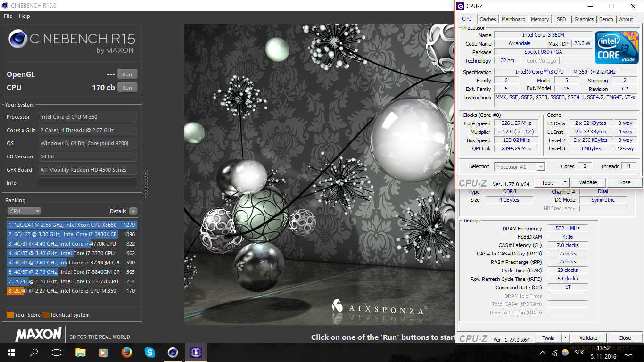Switch to CPU-Z taskbar icon
The width and height of the screenshot is (644, 362).
196,352
